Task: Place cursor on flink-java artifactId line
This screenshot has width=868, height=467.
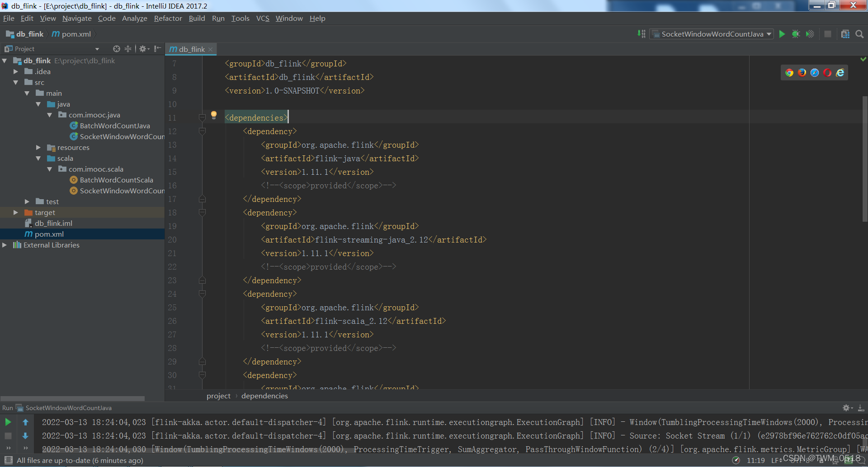Action: (340, 159)
